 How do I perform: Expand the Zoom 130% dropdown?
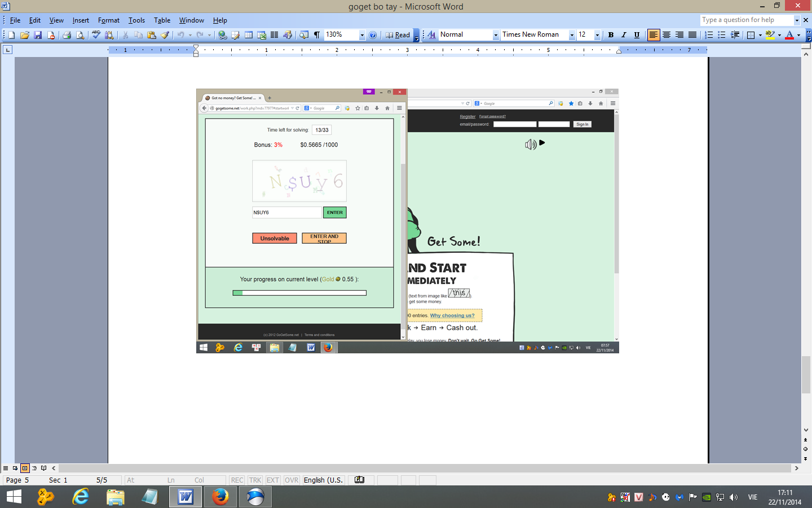pyautogui.click(x=362, y=35)
